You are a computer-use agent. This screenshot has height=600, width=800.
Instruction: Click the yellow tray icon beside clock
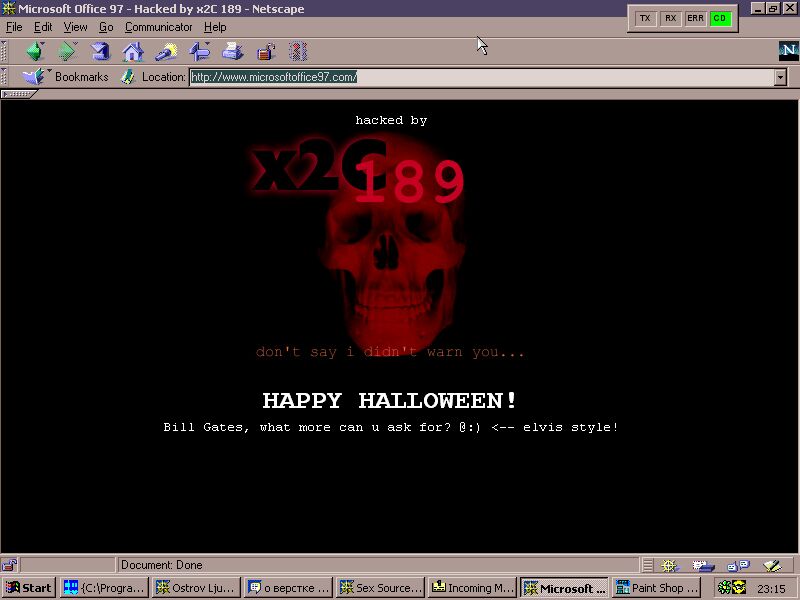tap(739, 588)
